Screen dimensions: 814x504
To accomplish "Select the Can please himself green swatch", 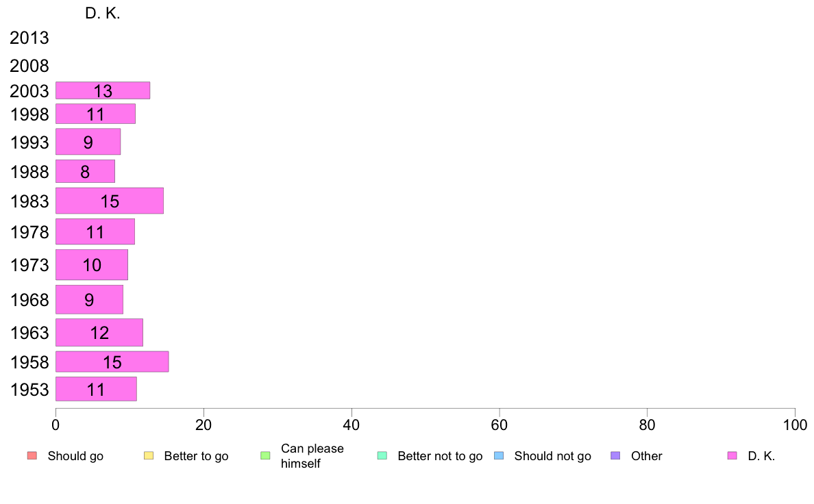I will click(265, 456).
